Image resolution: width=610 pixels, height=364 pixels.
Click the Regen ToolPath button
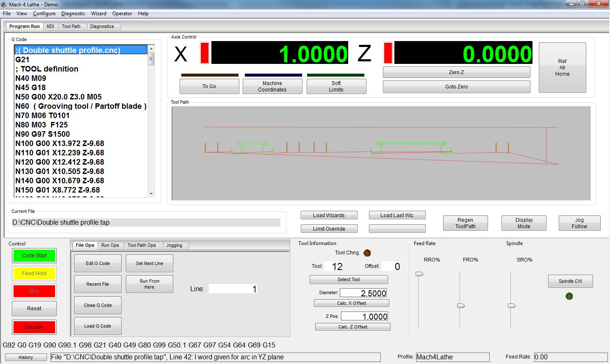click(465, 223)
